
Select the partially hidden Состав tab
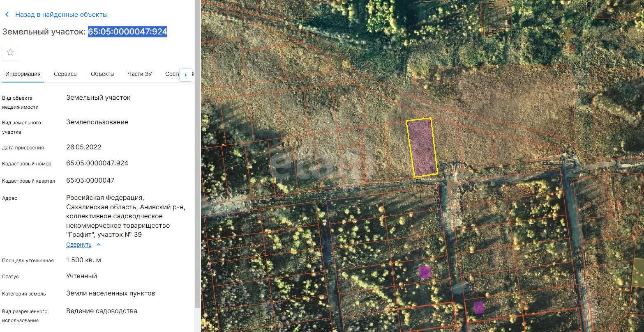tap(172, 74)
